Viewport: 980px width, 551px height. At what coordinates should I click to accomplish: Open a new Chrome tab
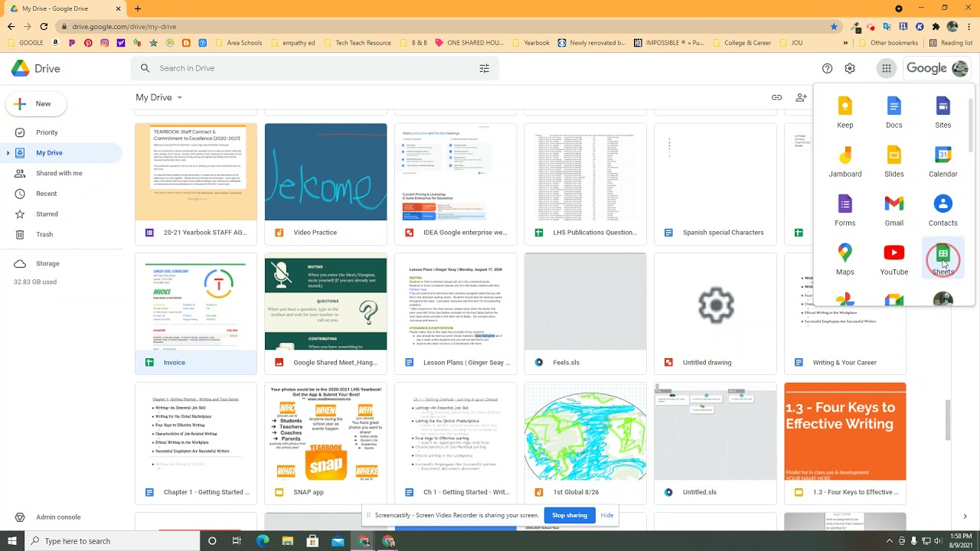click(138, 8)
